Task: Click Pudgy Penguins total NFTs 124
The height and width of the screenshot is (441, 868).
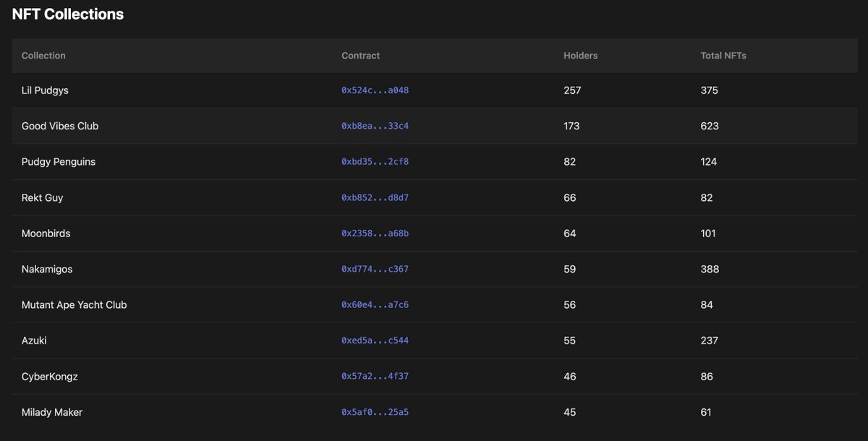Action: (x=709, y=162)
